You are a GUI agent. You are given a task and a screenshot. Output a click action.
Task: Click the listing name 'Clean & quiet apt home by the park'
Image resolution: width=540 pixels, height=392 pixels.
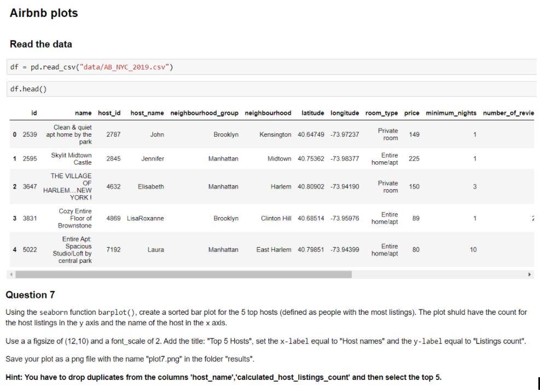click(x=69, y=134)
